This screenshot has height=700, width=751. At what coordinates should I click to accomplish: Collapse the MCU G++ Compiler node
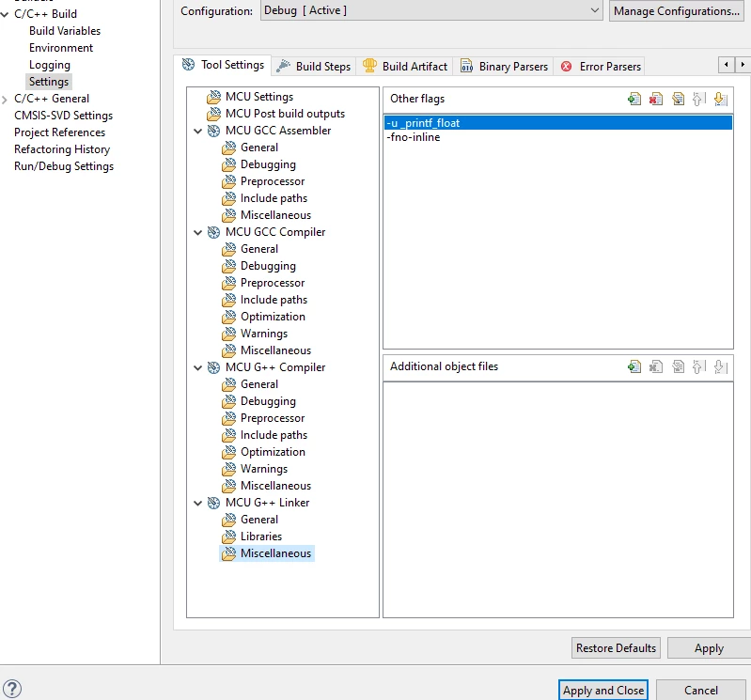(197, 367)
